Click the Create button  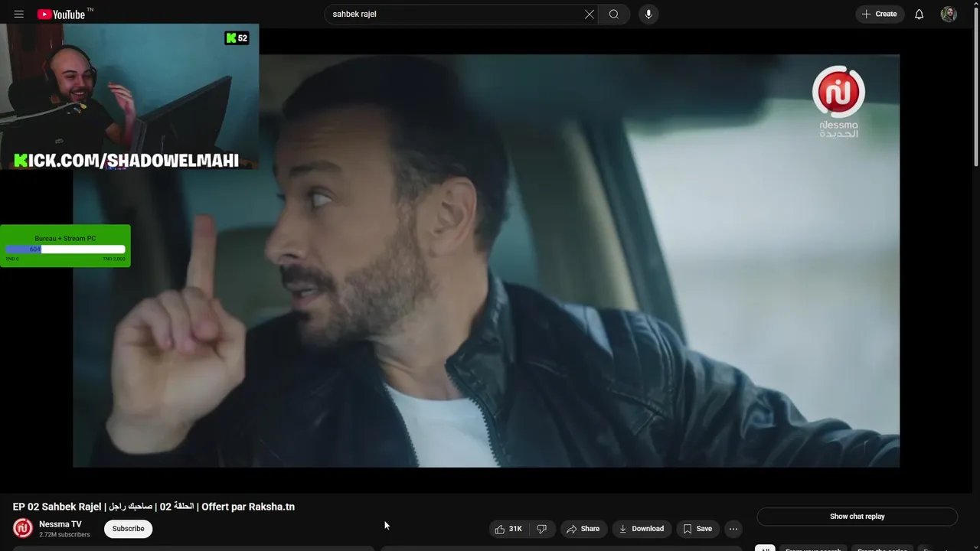(879, 14)
